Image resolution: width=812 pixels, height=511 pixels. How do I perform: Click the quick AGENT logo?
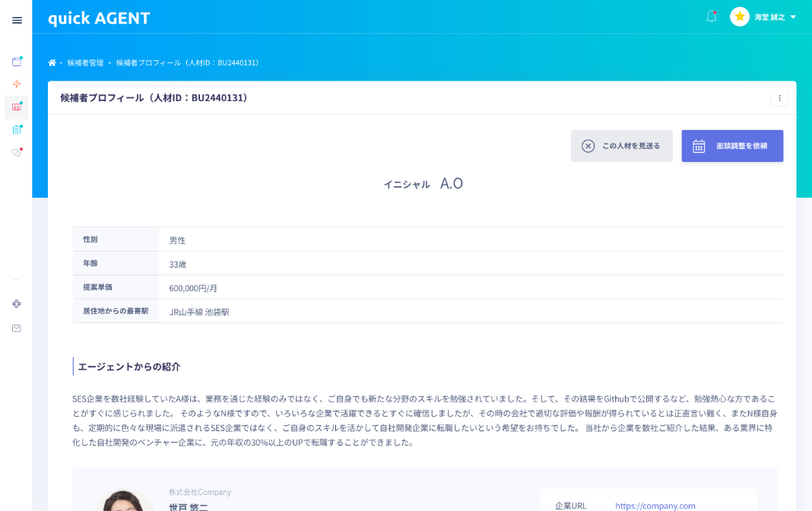click(99, 18)
